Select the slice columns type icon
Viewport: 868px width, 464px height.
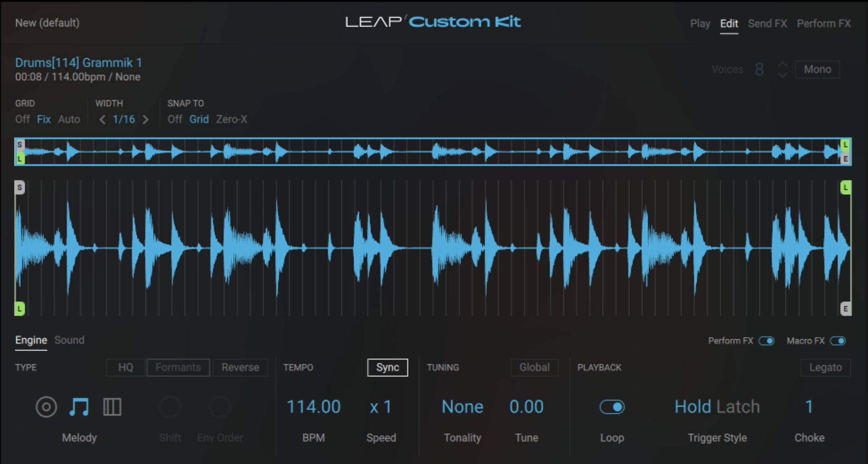[112, 407]
